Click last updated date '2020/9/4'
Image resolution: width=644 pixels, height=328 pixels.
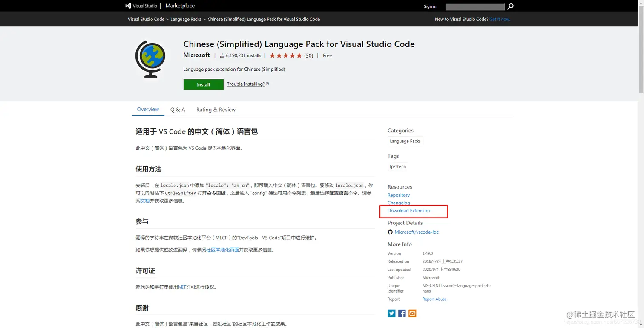441,270
